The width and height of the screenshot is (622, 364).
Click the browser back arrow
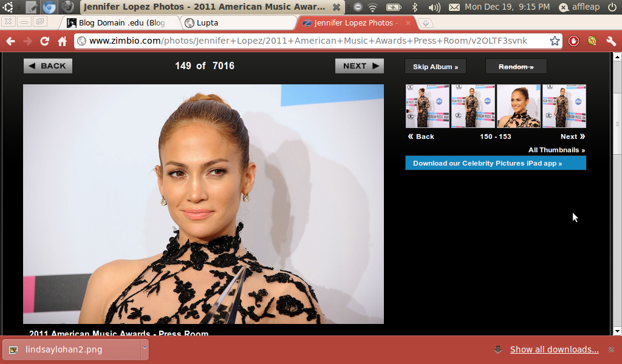click(x=11, y=41)
